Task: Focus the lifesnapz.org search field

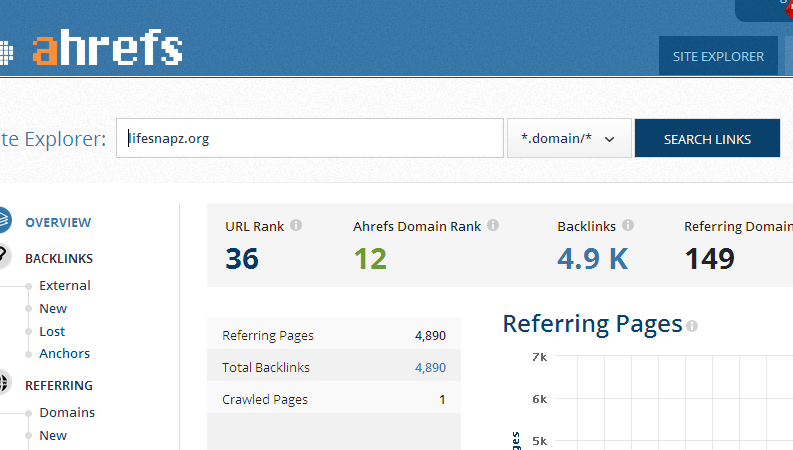Action: coord(310,138)
